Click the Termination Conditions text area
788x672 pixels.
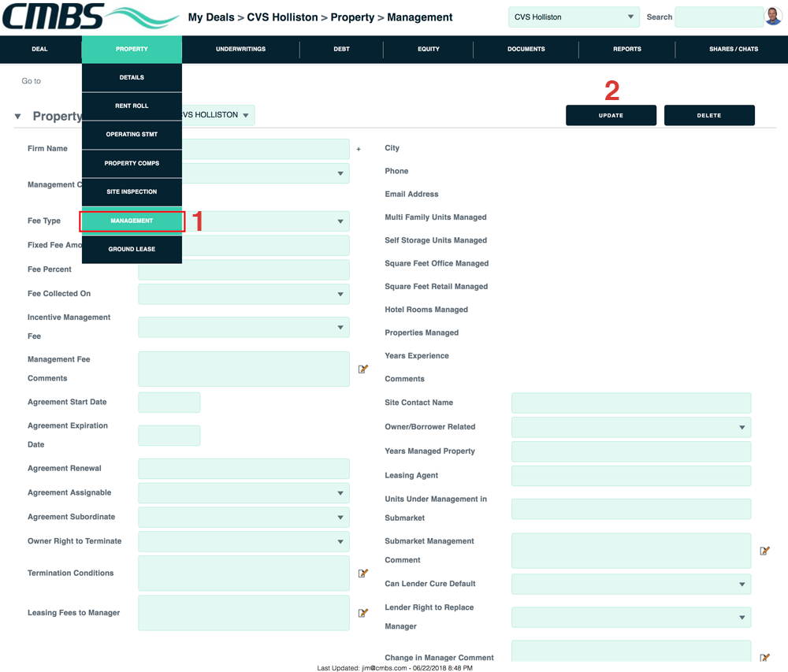[243, 573]
